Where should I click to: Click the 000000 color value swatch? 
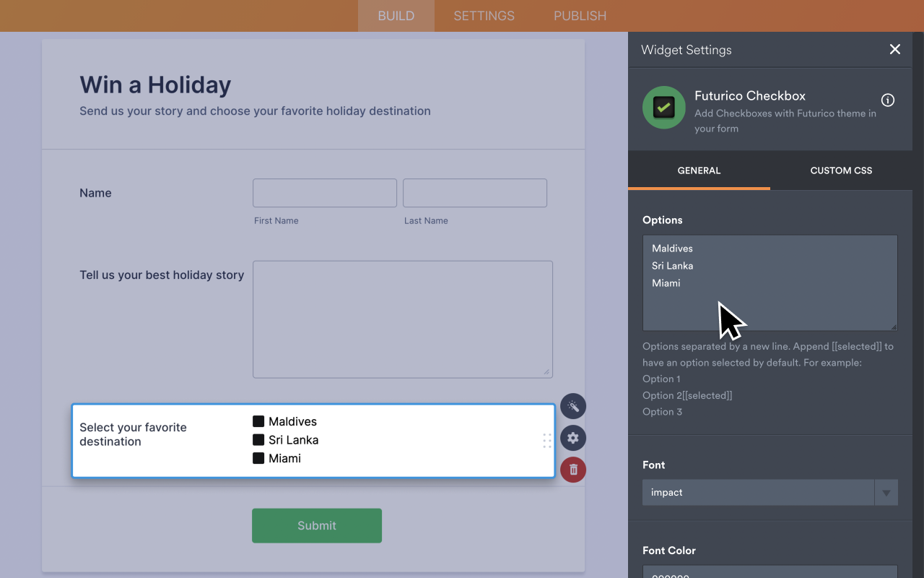(x=770, y=574)
